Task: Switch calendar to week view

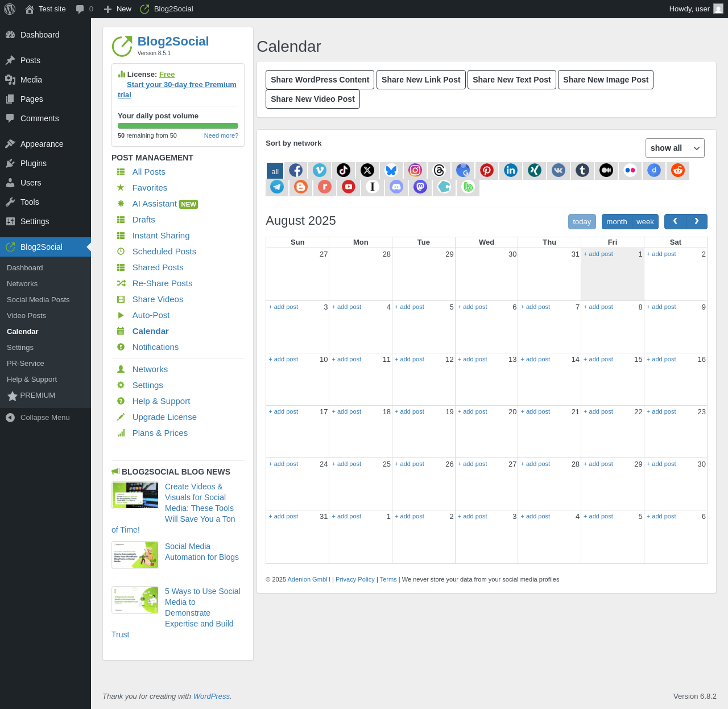Action: tap(645, 222)
